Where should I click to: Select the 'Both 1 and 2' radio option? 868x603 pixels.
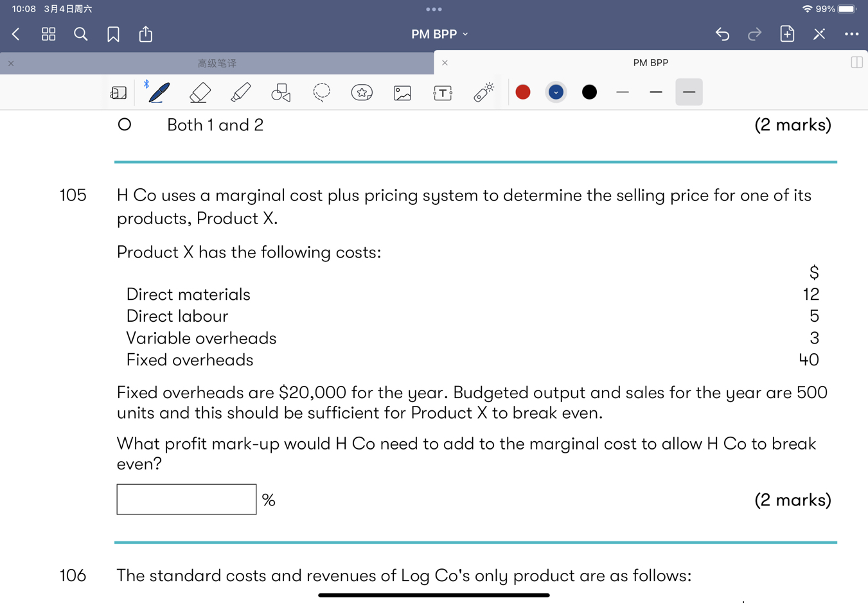click(x=125, y=125)
